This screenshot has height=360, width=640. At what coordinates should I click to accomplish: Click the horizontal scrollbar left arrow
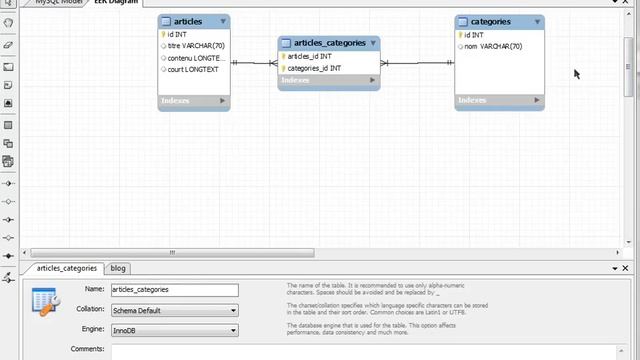pyautogui.click(x=24, y=253)
